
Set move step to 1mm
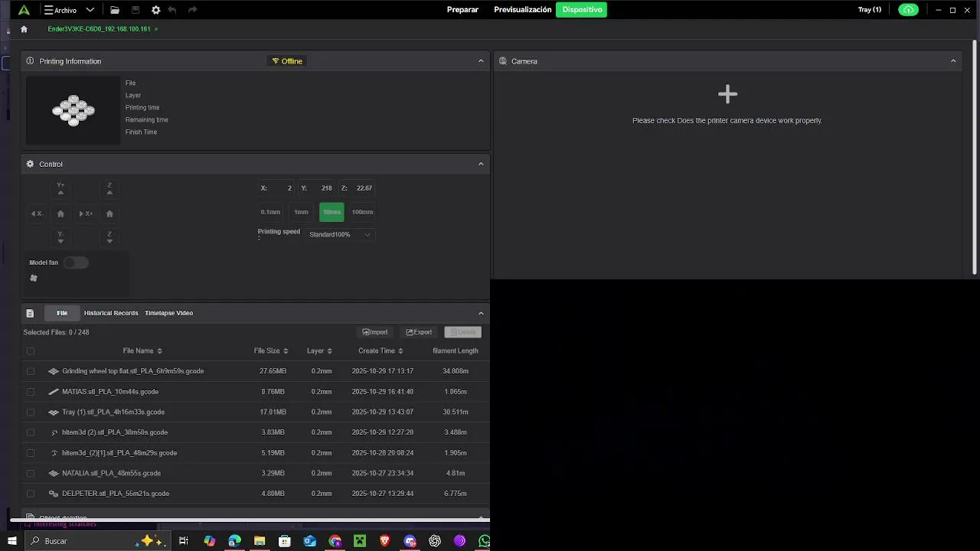pos(301,212)
